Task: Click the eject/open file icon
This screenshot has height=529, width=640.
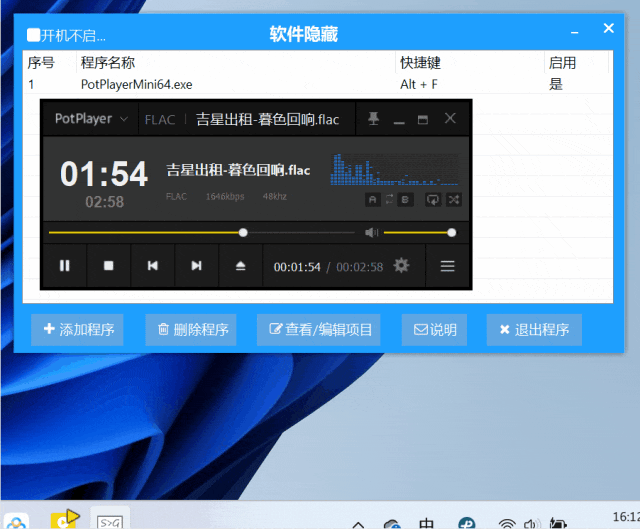Action: click(240, 266)
